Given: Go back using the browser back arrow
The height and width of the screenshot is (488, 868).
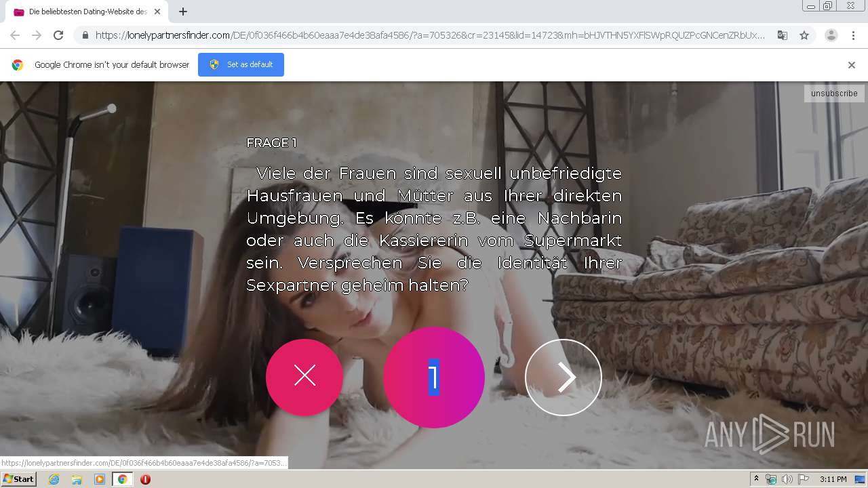Looking at the screenshot, I should [15, 35].
